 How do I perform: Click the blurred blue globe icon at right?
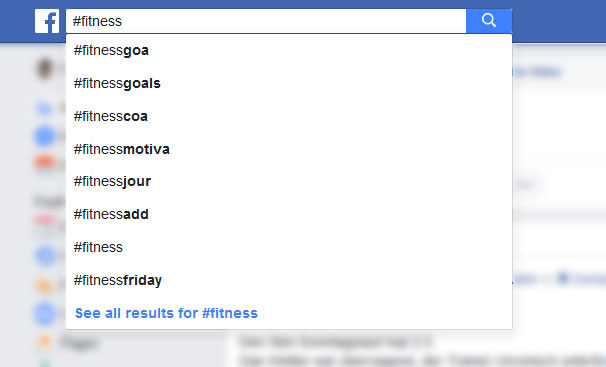[x=563, y=278]
